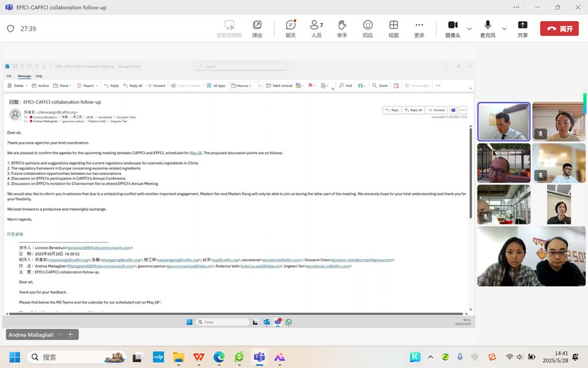588x368 pixels.
Task: Toggle the Windows taskbar microphone icon
Action: point(460,357)
